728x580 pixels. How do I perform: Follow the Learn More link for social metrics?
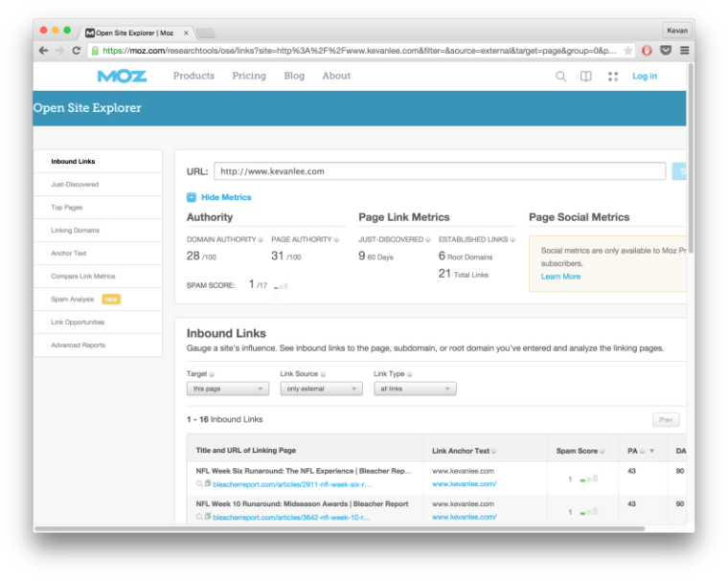(x=560, y=277)
